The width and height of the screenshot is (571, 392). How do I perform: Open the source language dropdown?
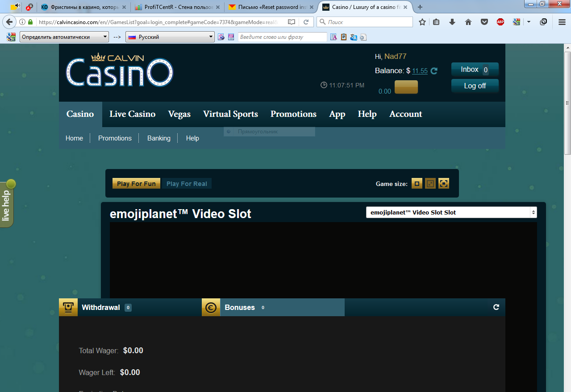64,37
